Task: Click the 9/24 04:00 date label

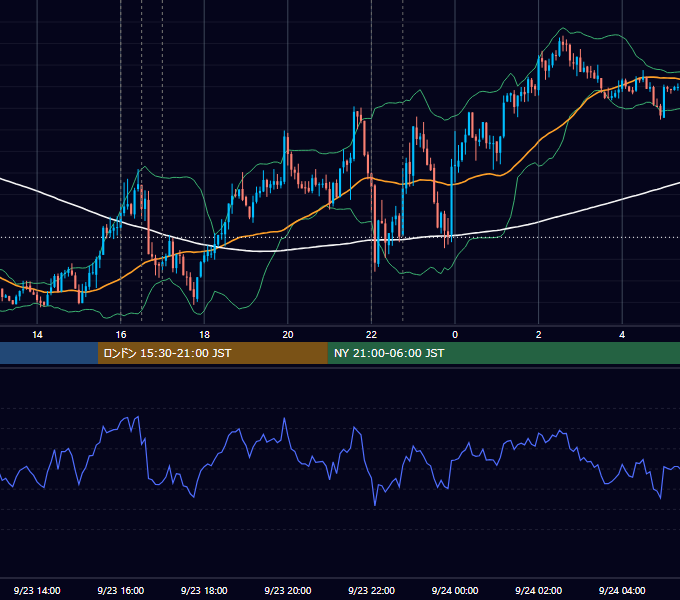Action: (622, 590)
